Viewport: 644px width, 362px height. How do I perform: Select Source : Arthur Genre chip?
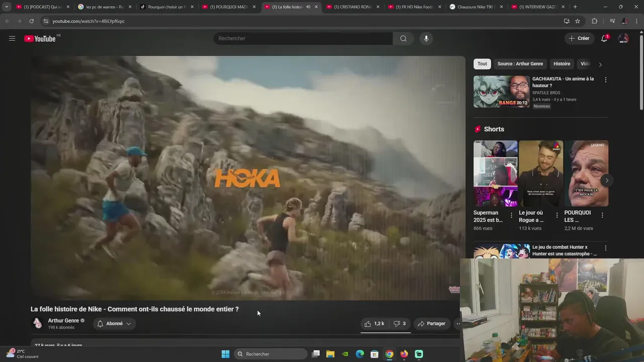[x=520, y=64]
